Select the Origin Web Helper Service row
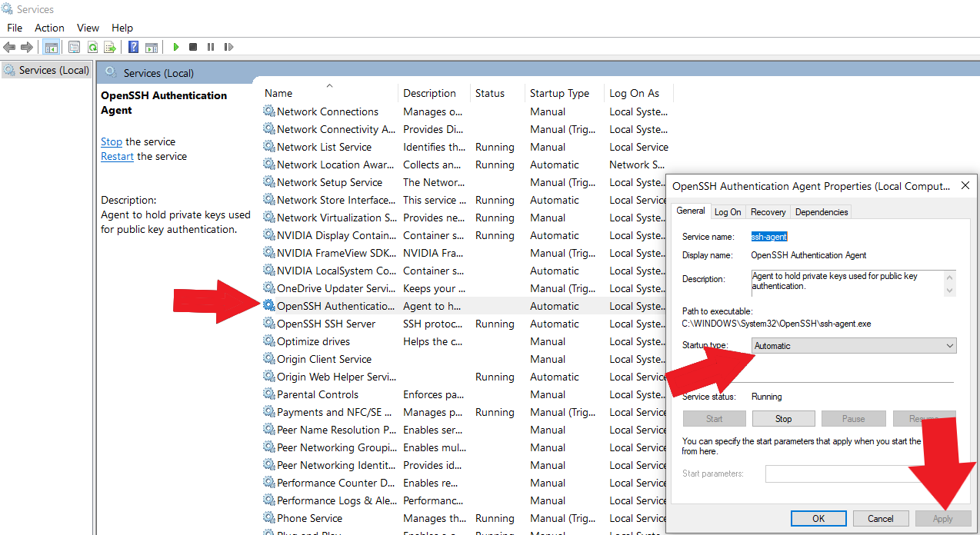 click(464, 377)
